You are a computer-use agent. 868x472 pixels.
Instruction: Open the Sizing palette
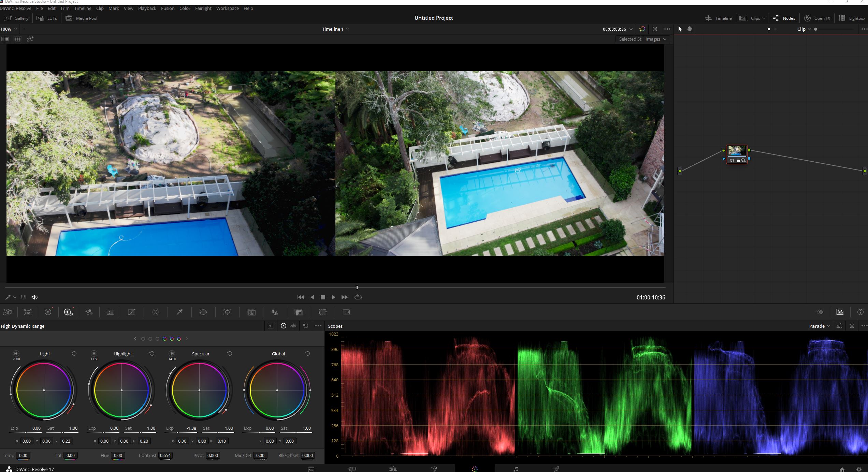[323, 312]
